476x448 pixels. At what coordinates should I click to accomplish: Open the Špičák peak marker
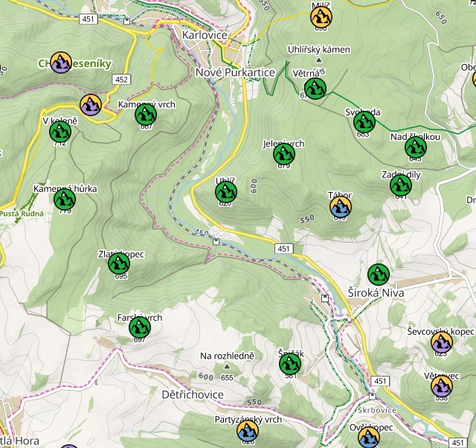[290, 364]
